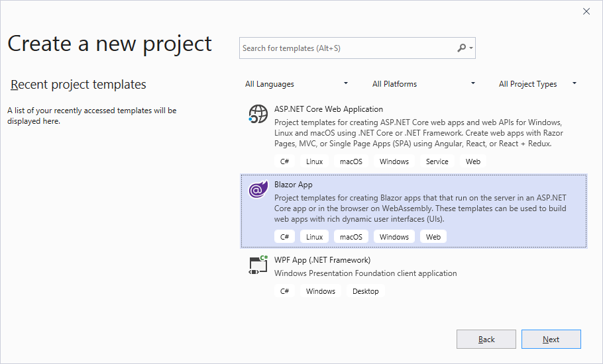Select the WPF App (.NET Framework) title
Viewport: 603px width, 364px height.
tap(322, 260)
